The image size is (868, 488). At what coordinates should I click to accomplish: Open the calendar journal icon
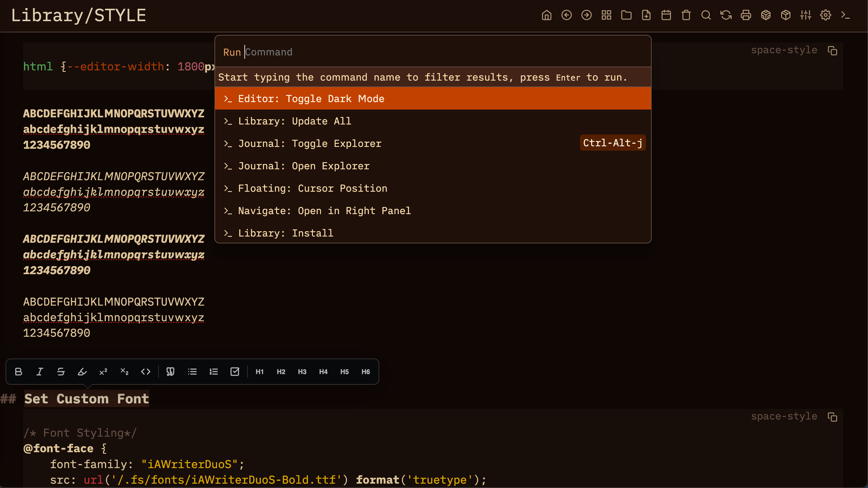(x=666, y=15)
